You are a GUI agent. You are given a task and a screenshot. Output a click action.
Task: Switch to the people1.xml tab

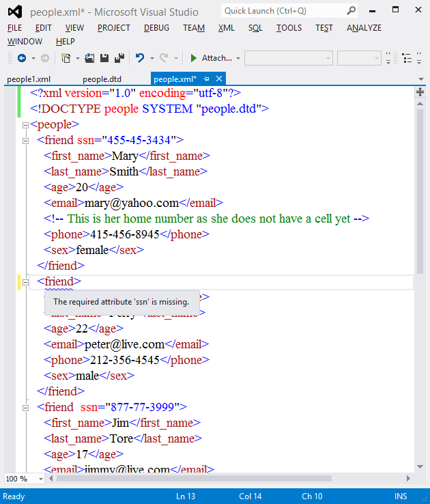[x=29, y=79]
